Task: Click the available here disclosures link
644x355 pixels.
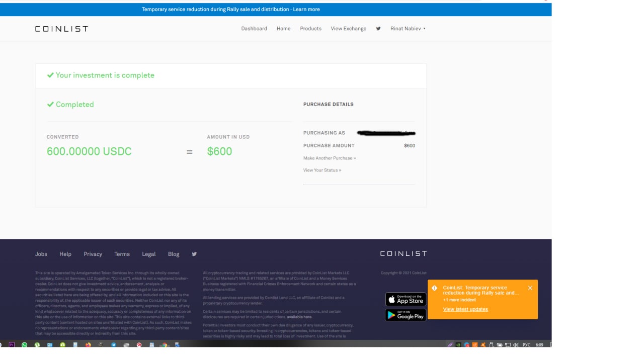Action: [x=299, y=317]
